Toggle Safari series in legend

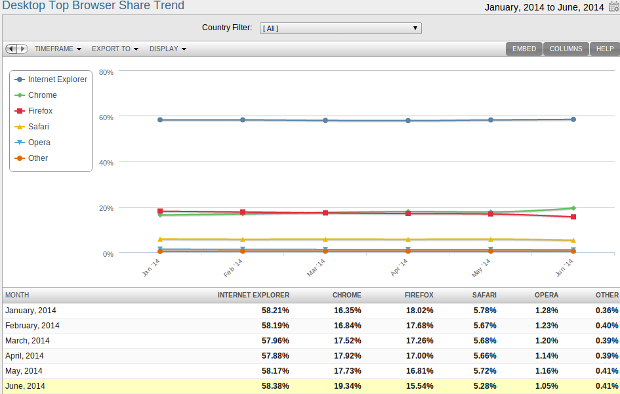[32, 127]
